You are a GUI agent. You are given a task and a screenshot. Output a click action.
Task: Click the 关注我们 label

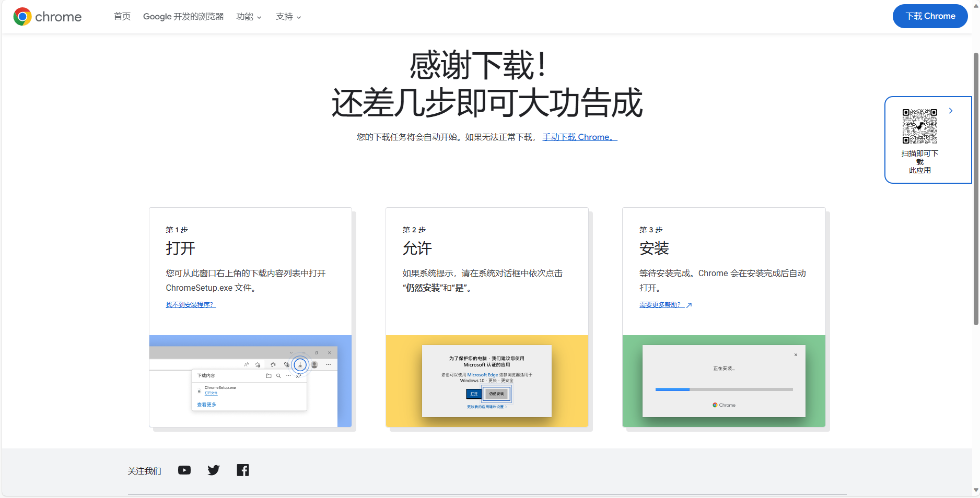[x=144, y=471]
